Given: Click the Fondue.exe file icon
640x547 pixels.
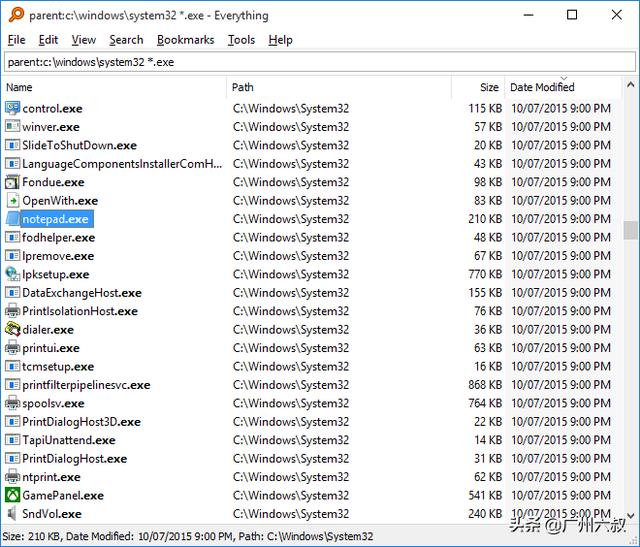Looking at the screenshot, I should click(12, 182).
